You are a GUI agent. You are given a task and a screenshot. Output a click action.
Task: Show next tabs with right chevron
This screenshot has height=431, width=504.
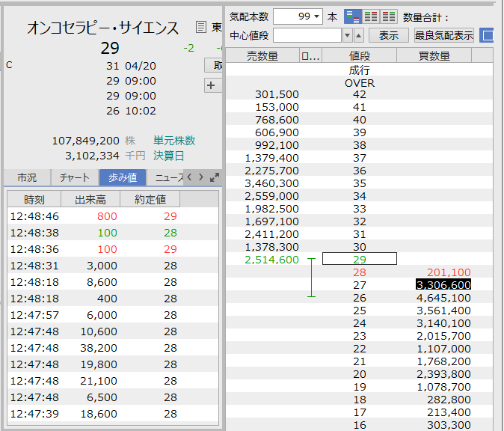201,177
